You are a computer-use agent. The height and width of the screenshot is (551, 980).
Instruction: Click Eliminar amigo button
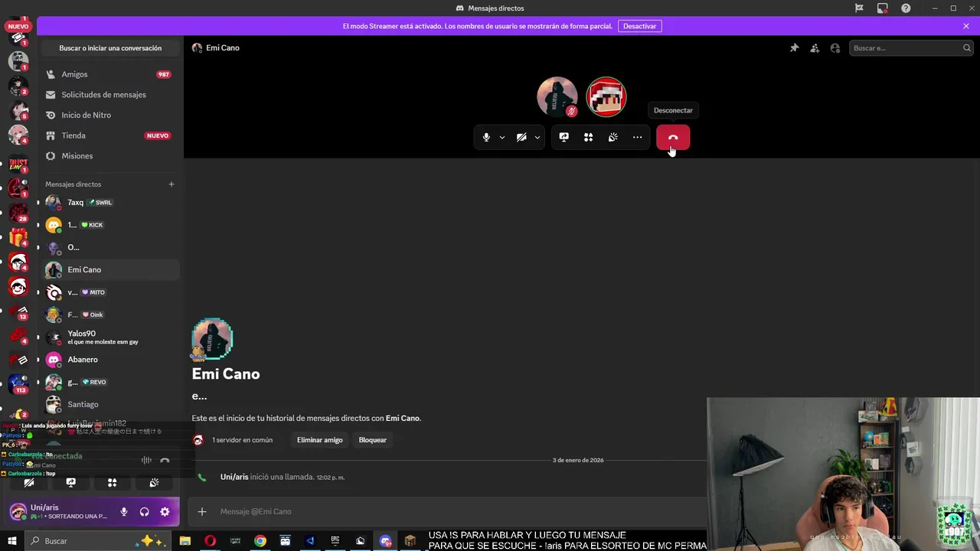tap(320, 440)
